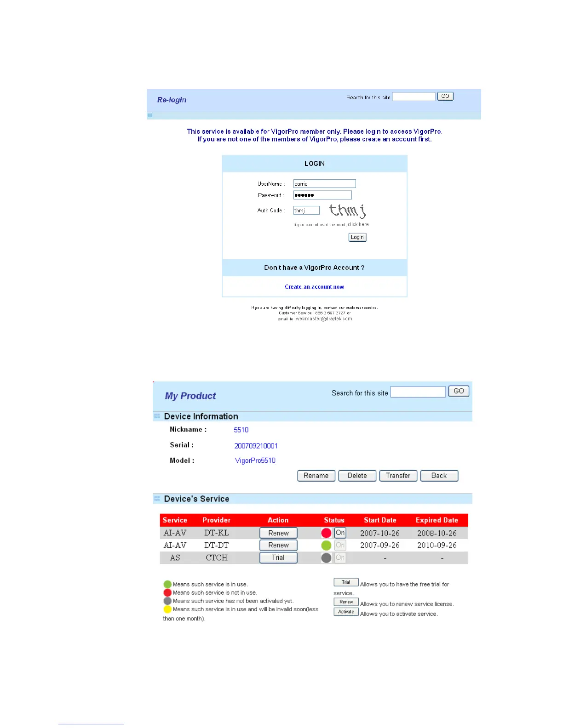Click the model value VigorPro5510
563x728 pixels.
pyautogui.click(x=255, y=461)
